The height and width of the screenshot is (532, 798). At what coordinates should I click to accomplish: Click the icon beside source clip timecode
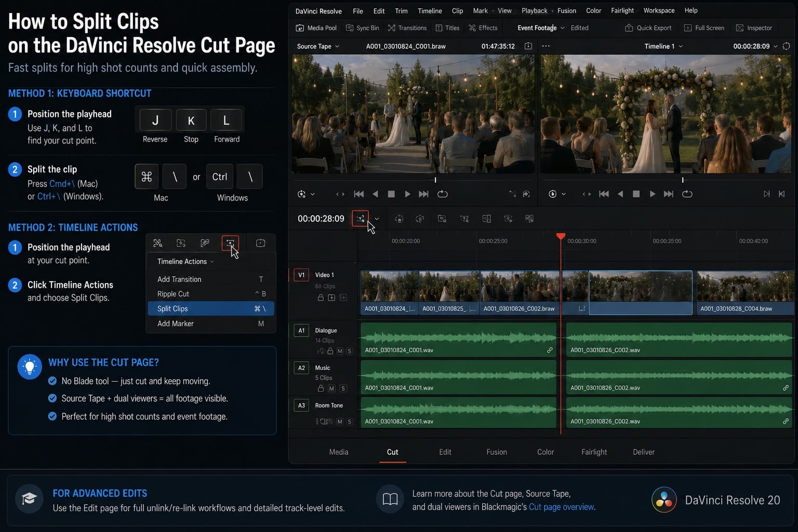point(528,46)
